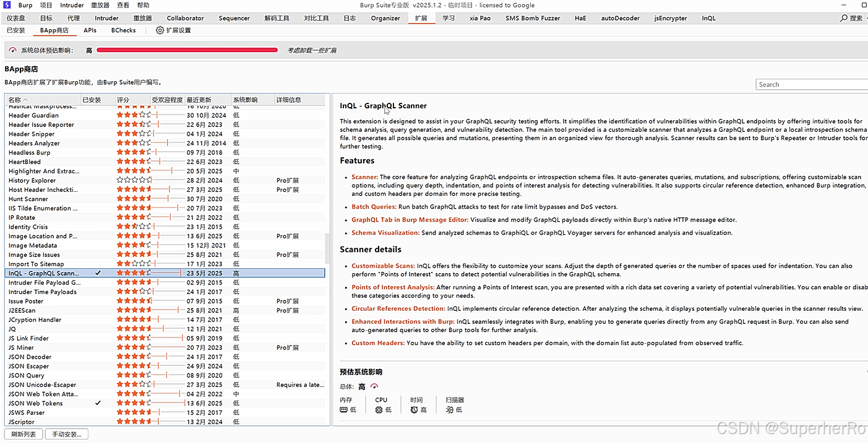Click the search magnifier icon
Screen dimensions: 868x444
pyautogui.click(x=844, y=19)
